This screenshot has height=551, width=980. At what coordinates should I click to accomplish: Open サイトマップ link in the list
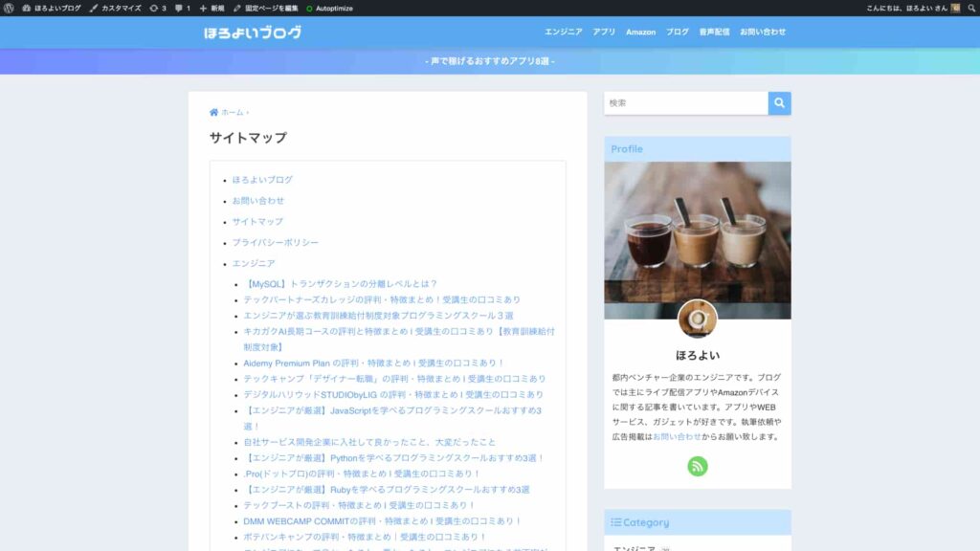point(257,222)
